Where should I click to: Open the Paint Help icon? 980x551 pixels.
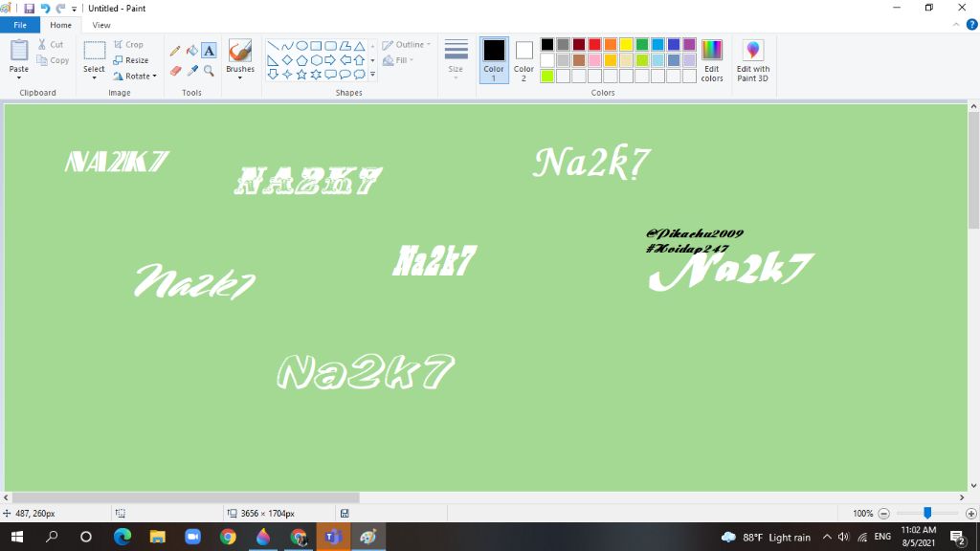pos(972,25)
